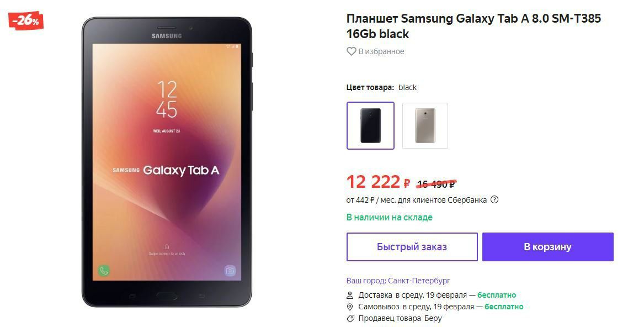Click the heart favorites icon
This screenshot has height=327, width=644.
coord(351,51)
